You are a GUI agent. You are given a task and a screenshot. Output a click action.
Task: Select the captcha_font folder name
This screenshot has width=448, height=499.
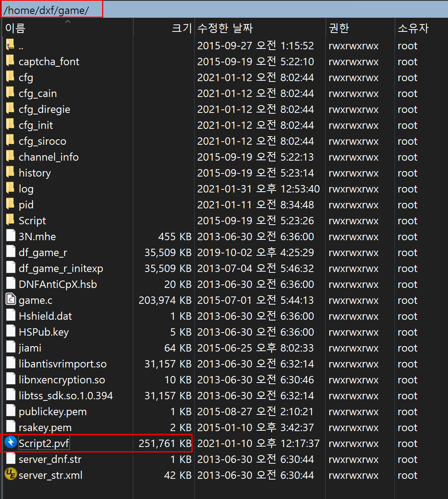coord(49,62)
